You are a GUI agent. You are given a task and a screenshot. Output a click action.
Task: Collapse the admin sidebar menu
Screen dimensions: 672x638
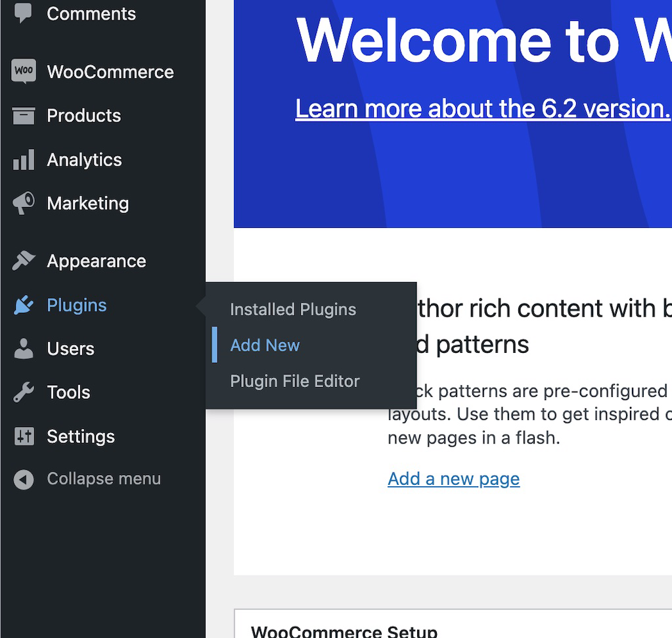(x=103, y=479)
